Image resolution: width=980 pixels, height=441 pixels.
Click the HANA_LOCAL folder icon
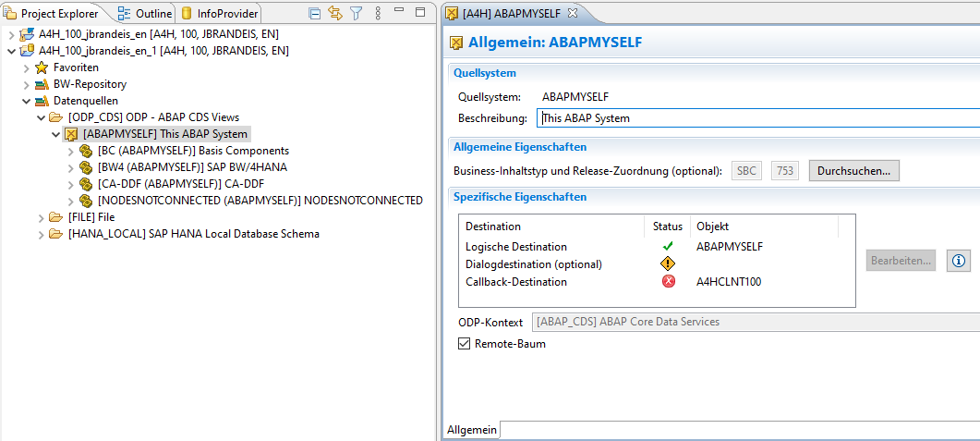(x=56, y=234)
